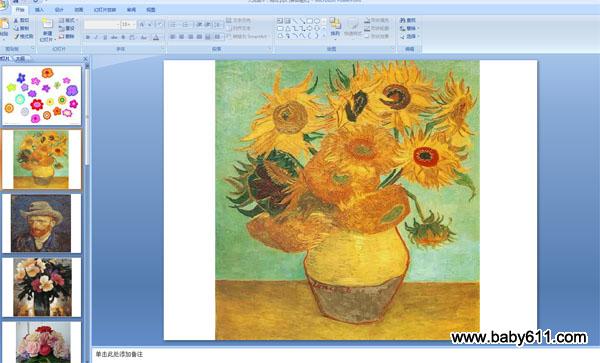Screen dimensions: 600x363
Task: Align text left with the paragraph alignment icon
Action: [x=173, y=37]
